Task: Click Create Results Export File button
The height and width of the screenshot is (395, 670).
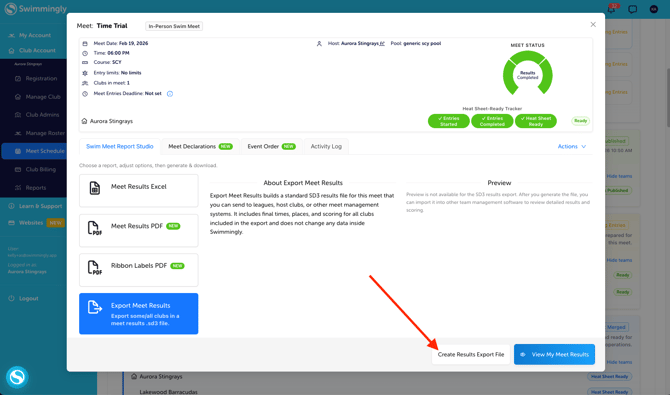Action: [471, 354]
